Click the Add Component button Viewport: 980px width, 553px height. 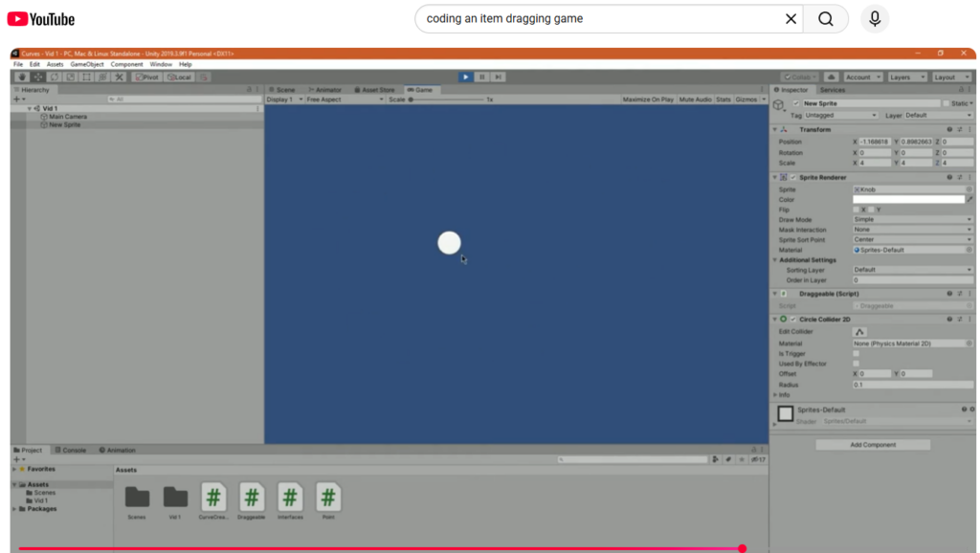[873, 445]
